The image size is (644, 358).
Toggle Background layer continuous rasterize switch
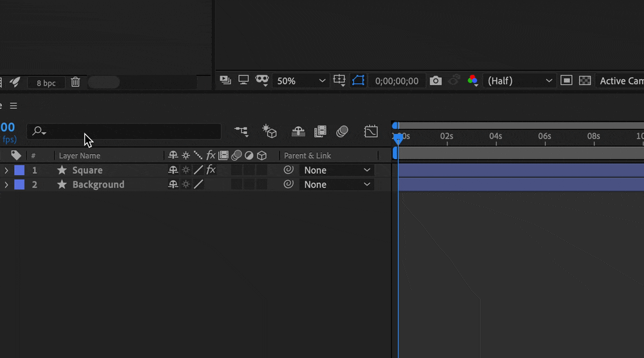(x=186, y=185)
